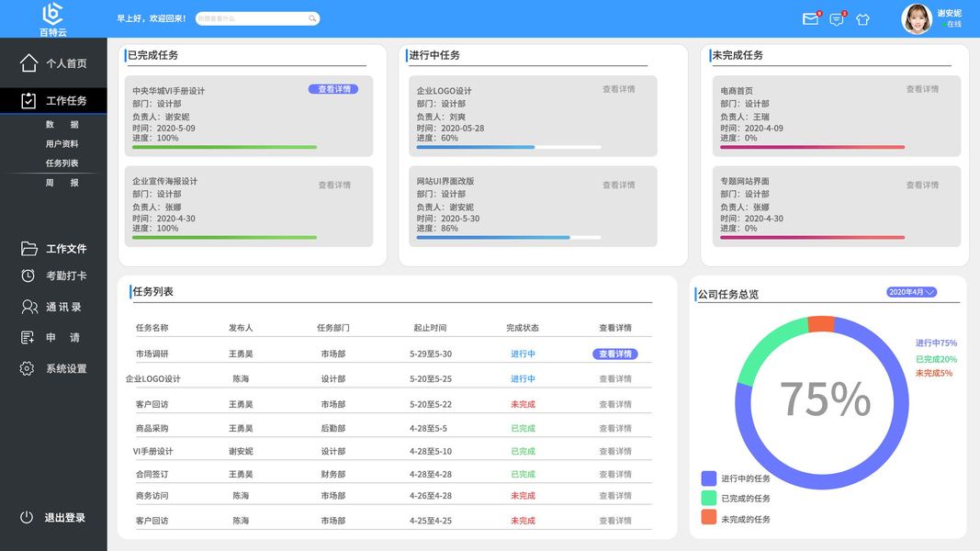The height and width of the screenshot is (551, 980).
Task: Open the mail envelope icon in header
Action: tap(810, 19)
